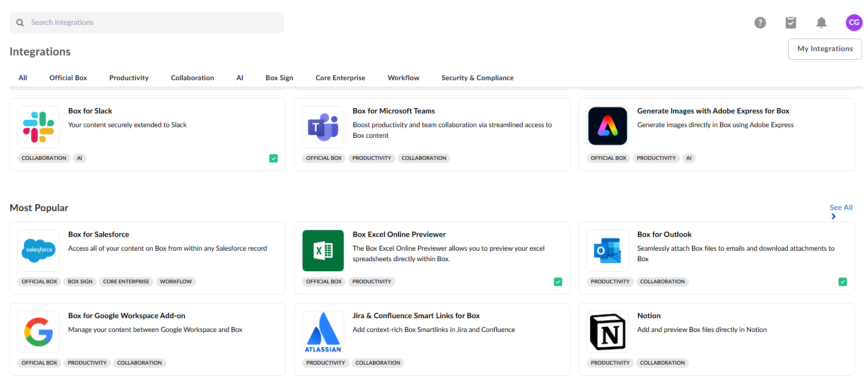Click the Adobe Express logo icon
Viewport: 868px width, 390px height.
pyautogui.click(x=608, y=126)
